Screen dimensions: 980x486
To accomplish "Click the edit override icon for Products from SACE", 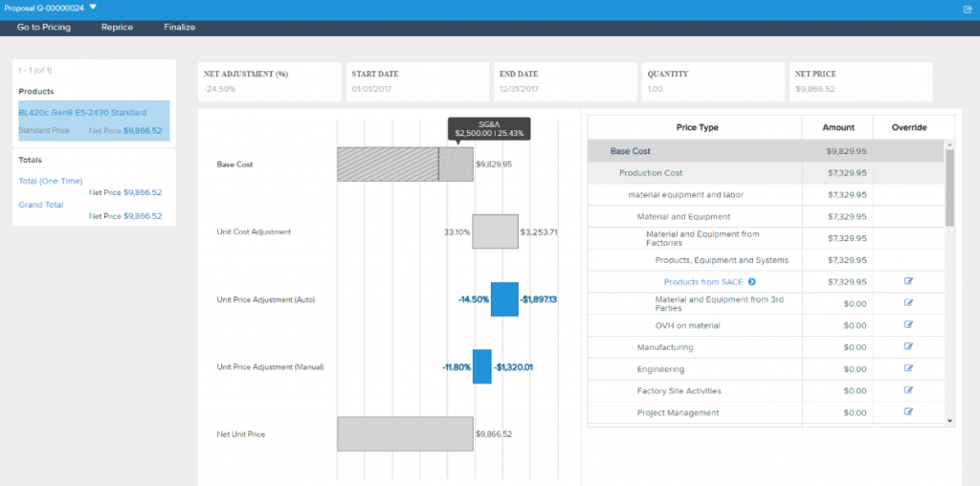I will [x=909, y=281].
